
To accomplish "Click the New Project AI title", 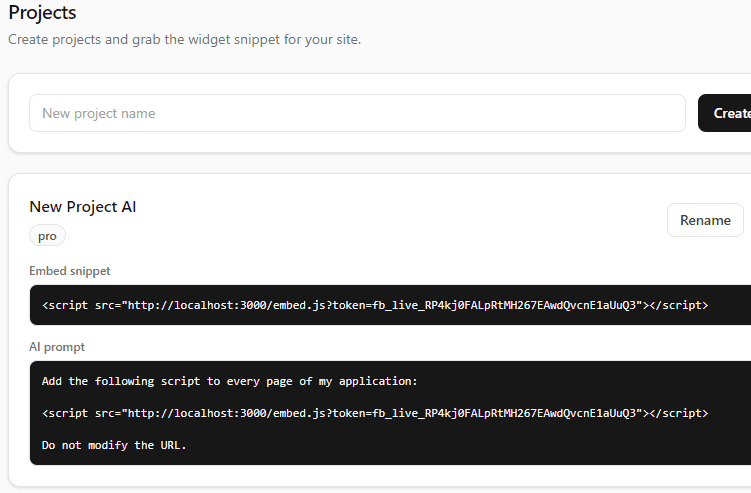I will pos(82,206).
